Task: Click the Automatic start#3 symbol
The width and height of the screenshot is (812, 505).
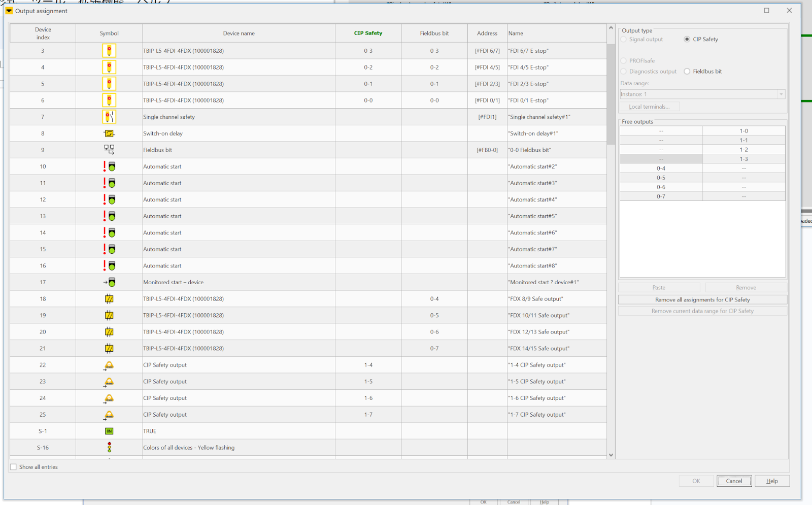Action: [109, 183]
